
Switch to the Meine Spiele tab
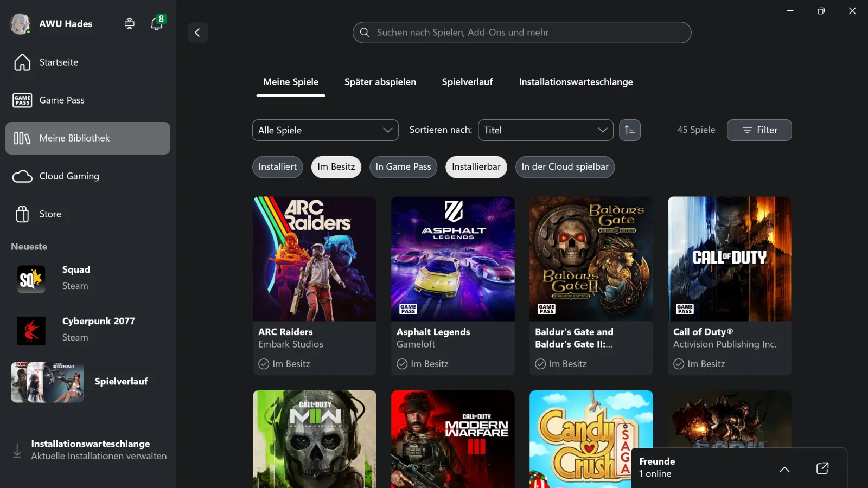pos(291,82)
